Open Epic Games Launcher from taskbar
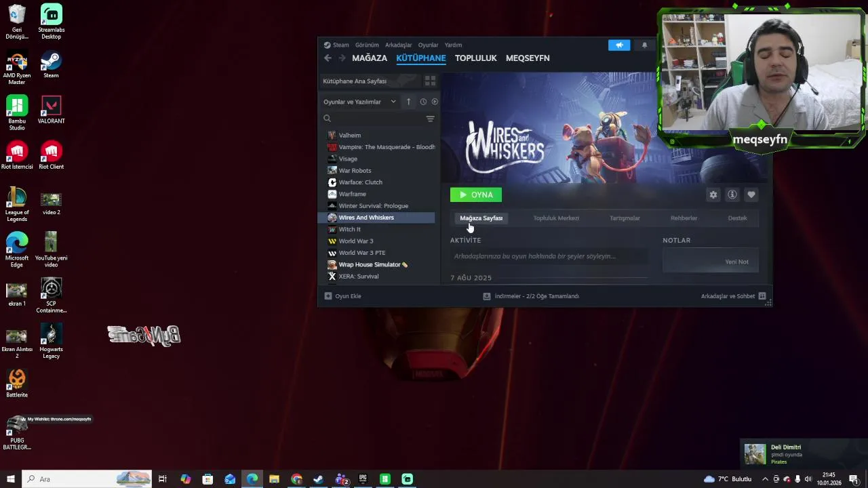 click(x=363, y=479)
